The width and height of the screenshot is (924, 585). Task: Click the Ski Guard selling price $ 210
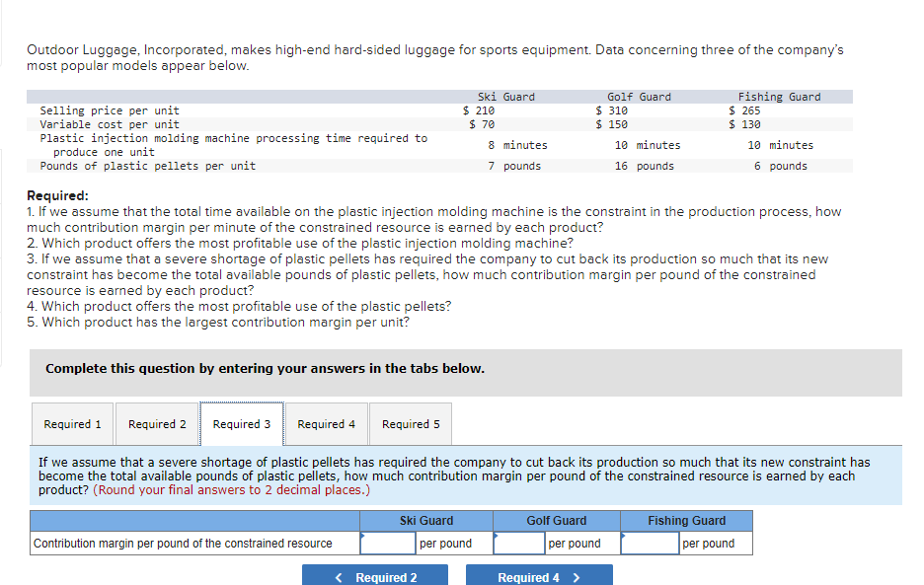pos(479,110)
